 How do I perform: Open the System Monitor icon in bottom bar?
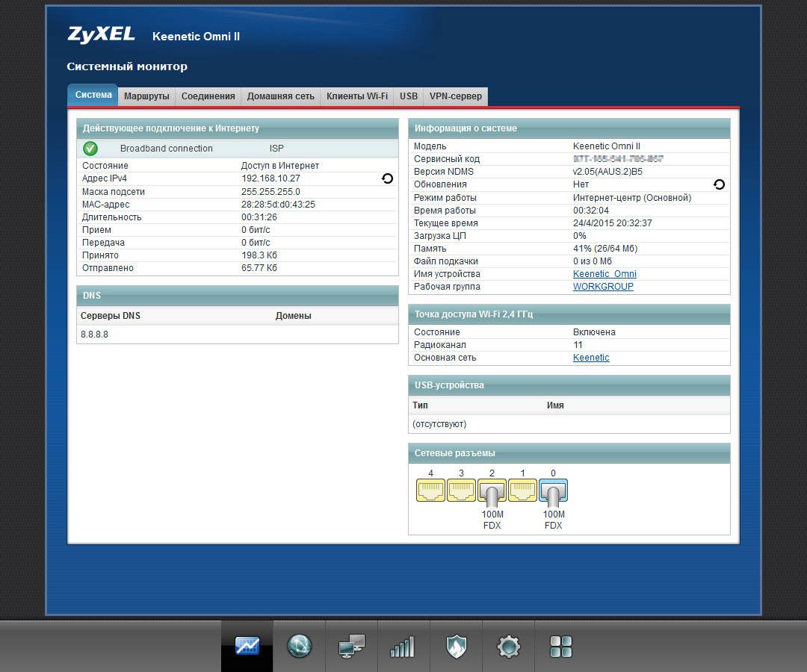pyautogui.click(x=247, y=646)
